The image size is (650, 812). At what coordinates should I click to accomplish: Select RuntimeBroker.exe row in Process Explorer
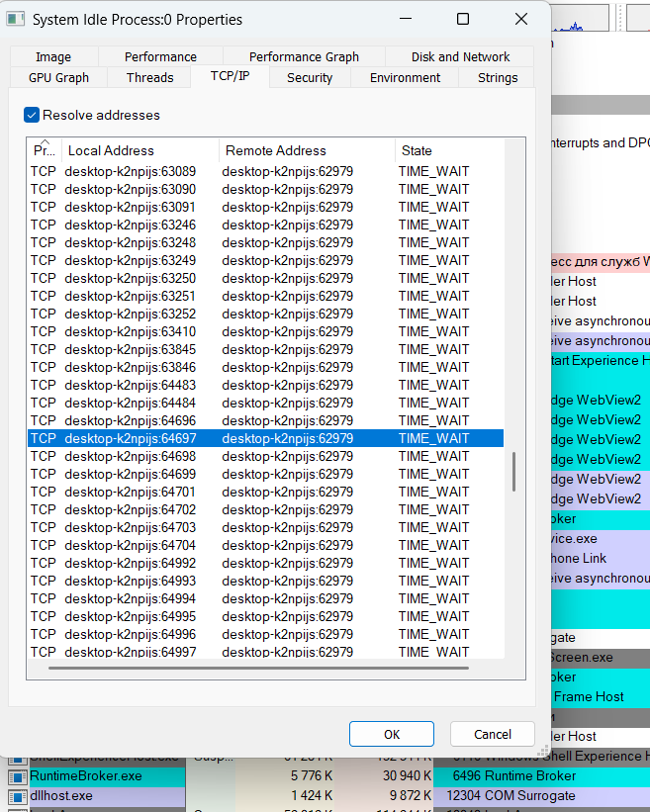click(x=328, y=775)
